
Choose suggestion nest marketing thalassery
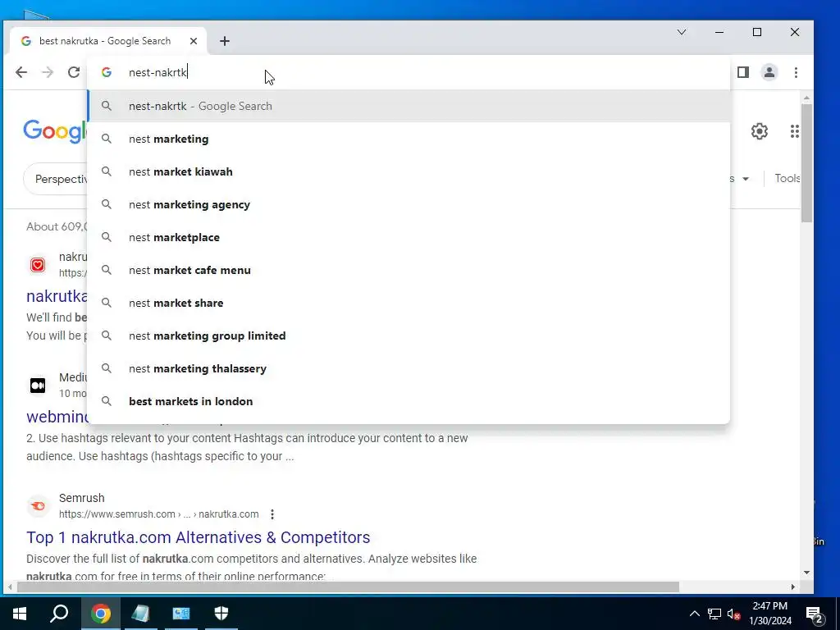tap(409, 368)
